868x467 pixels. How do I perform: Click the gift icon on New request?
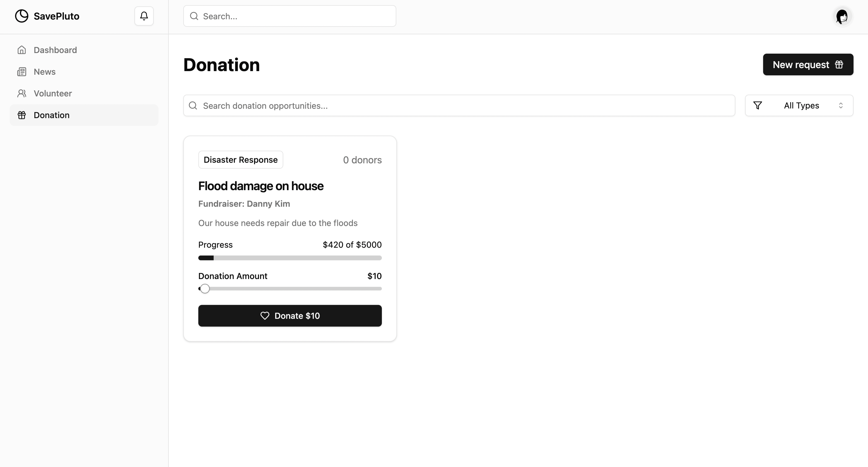tap(839, 64)
